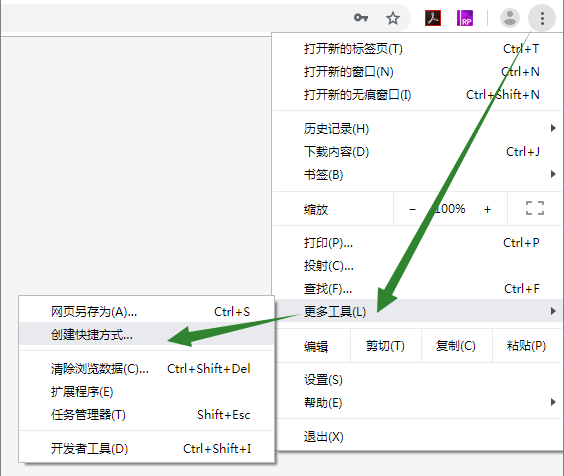This screenshot has height=476, width=564.
Task: Click the 复制(C) button
Action: tap(456, 346)
